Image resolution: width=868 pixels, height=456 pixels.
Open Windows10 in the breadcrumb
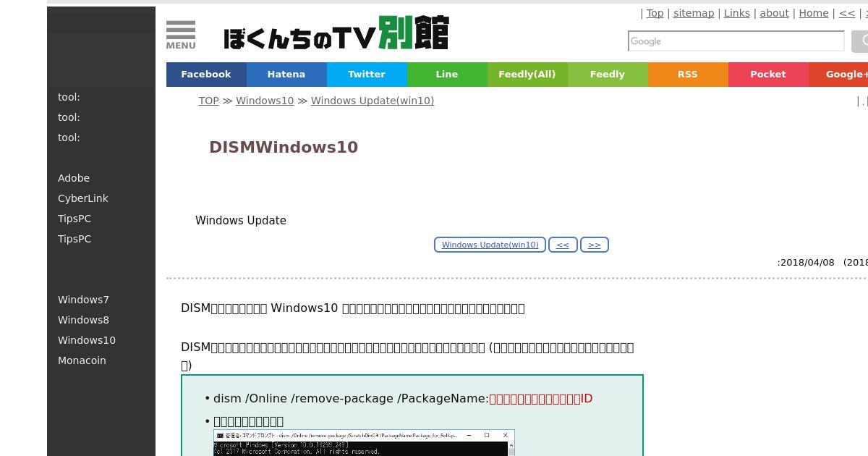(265, 101)
